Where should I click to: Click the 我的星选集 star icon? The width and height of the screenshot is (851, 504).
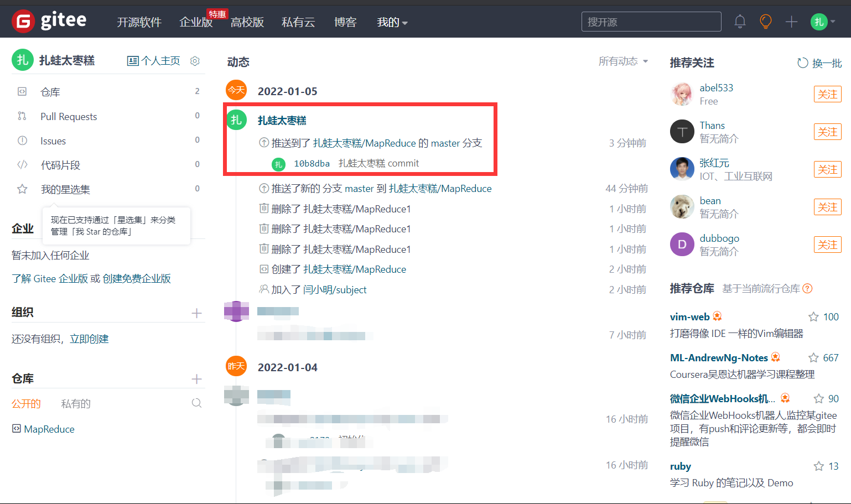coord(22,189)
